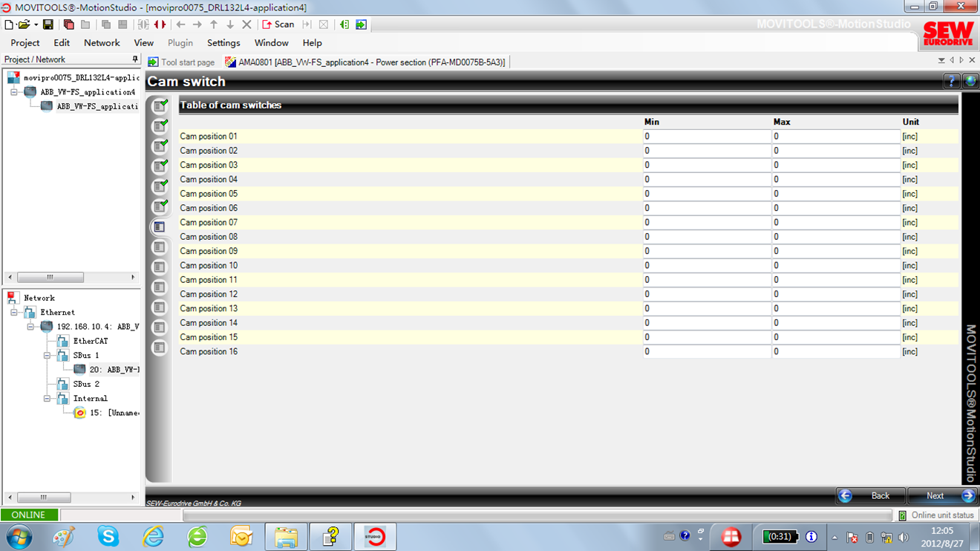The height and width of the screenshot is (551, 980).
Task: Collapse the Internal node in network tree
Action: tap(47, 399)
